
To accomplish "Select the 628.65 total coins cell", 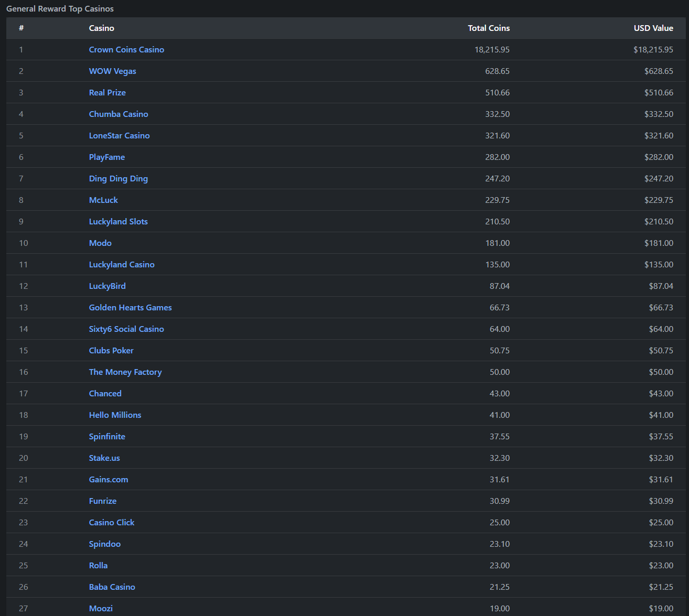I will (x=497, y=71).
